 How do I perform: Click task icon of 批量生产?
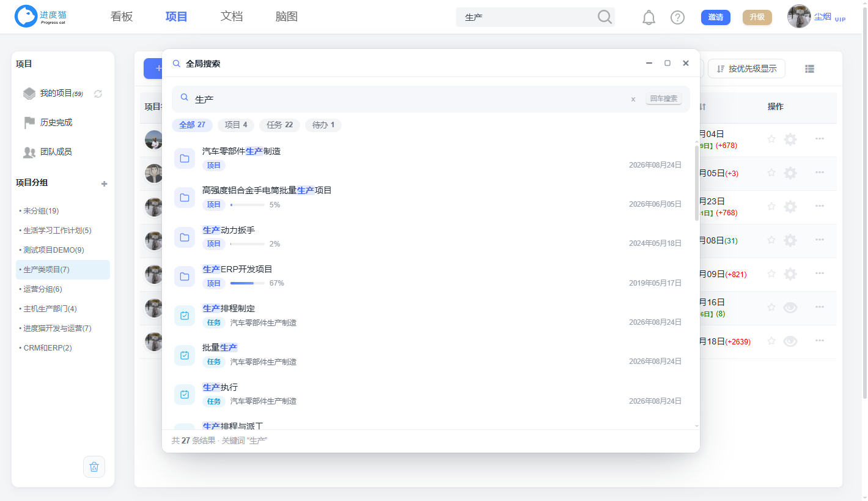(x=185, y=355)
